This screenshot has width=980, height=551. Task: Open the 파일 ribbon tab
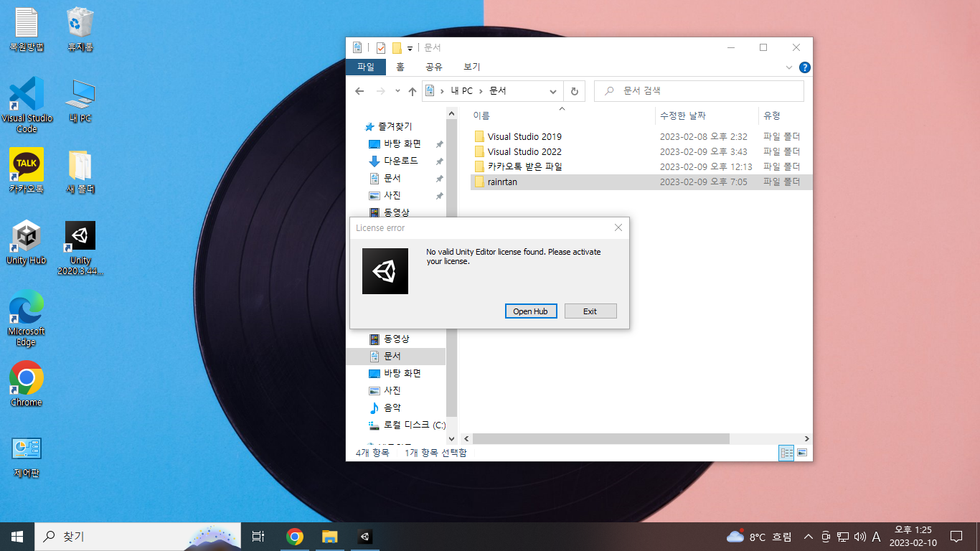pyautogui.click(x=366, y=67)
